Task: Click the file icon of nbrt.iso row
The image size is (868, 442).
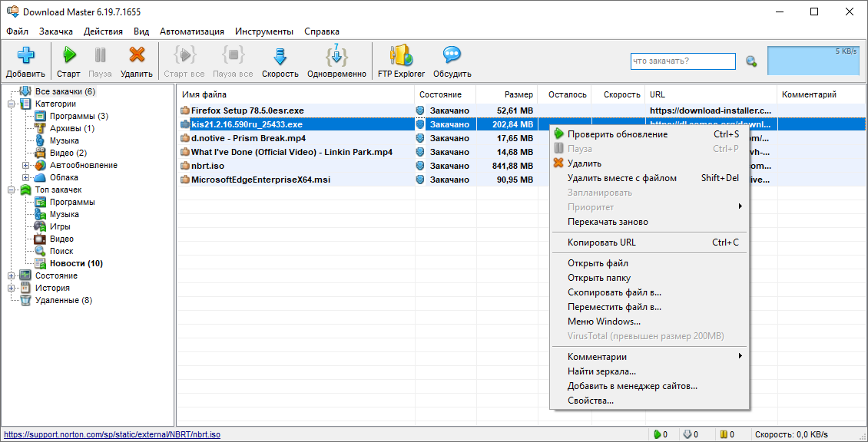Action: click(x=185, y=166)
